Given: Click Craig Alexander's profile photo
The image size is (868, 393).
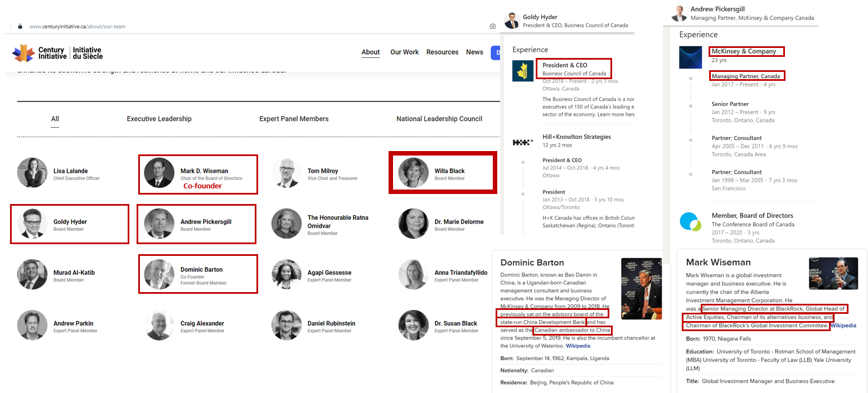Looking at the screenshot, I should 159,325.
